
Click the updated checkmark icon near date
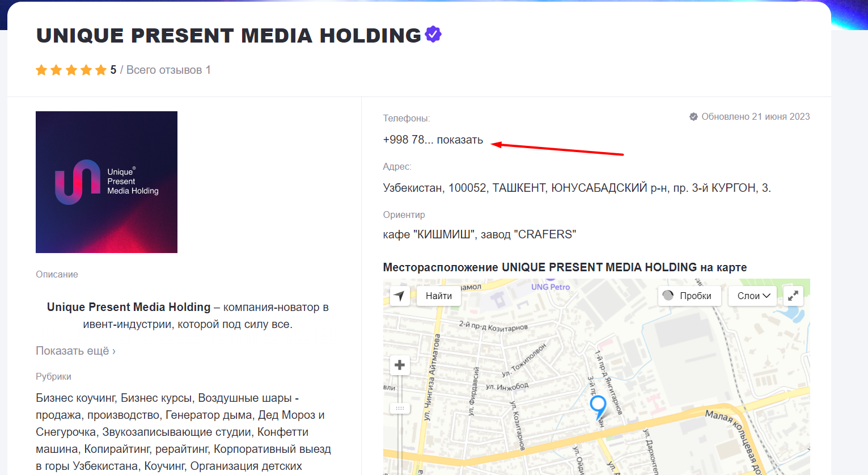(x=693, y=117)
